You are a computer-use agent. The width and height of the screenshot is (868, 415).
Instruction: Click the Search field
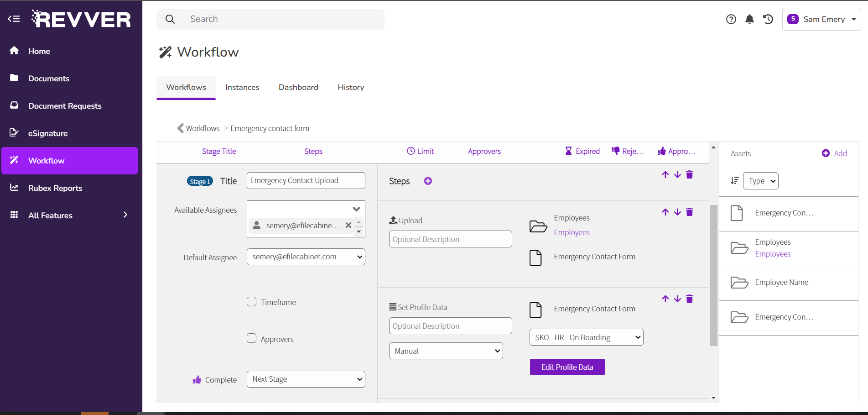click(270, 19)
